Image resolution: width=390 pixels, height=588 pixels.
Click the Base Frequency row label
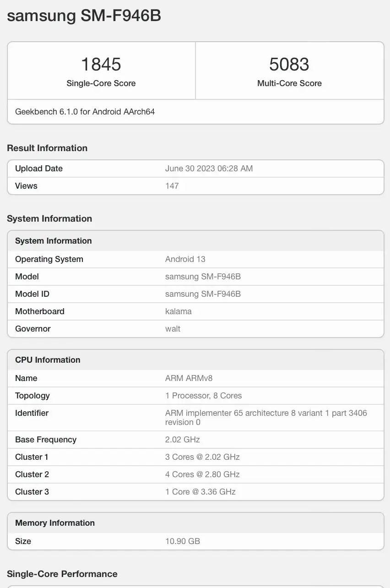46,440
